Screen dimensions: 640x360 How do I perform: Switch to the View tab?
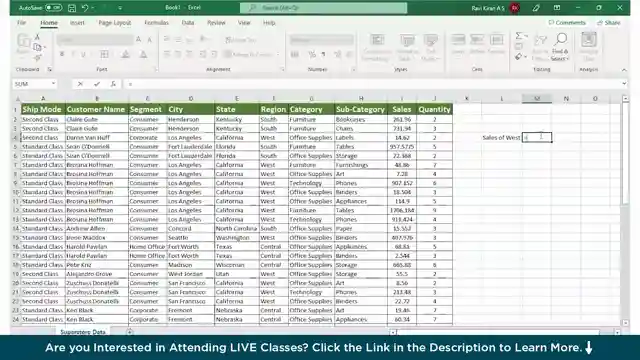coord(244,23)
